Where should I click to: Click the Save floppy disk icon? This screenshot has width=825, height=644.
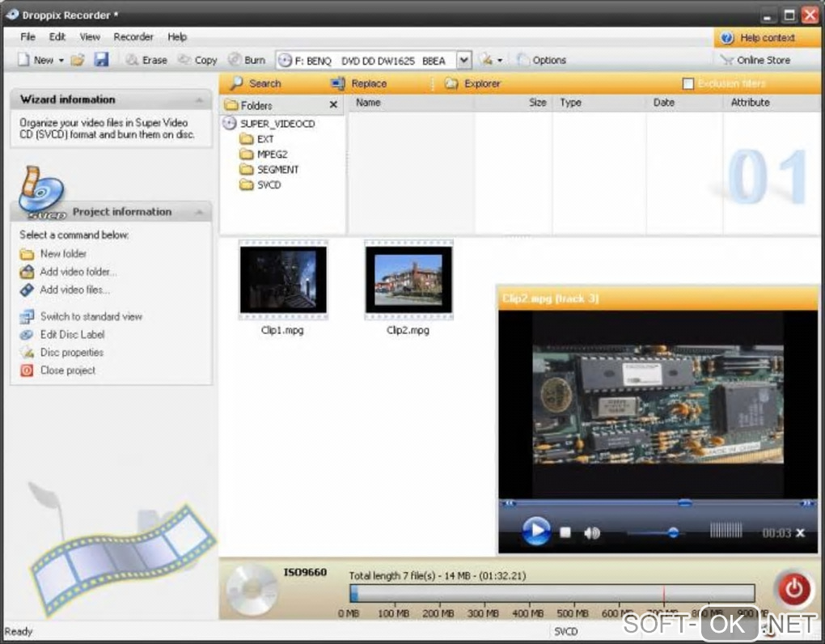coord(101,60)
